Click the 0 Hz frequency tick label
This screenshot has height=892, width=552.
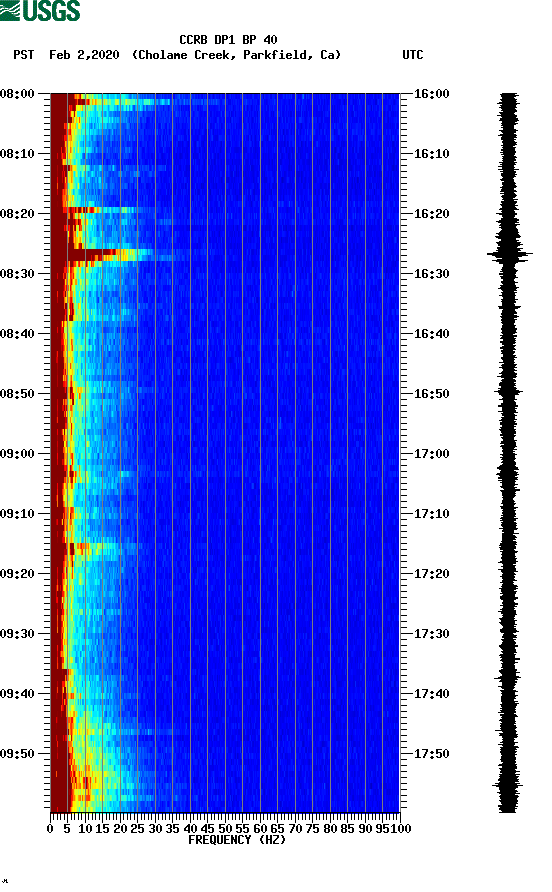[x=50, y=829]
